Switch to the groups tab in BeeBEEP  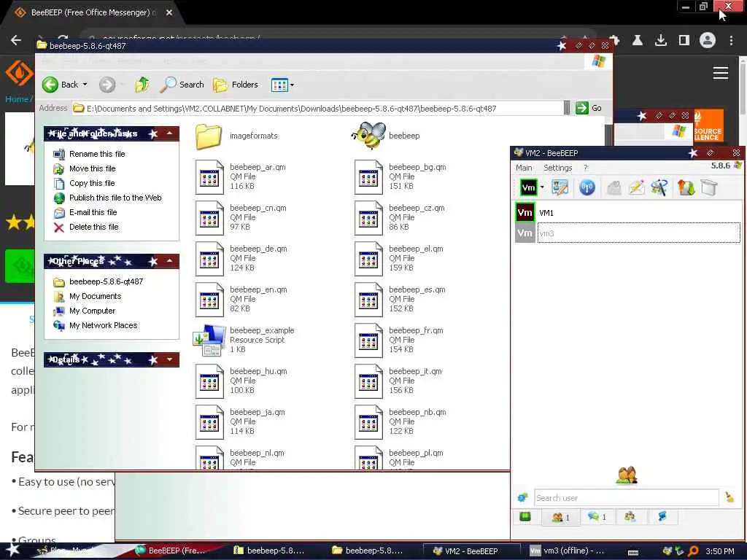630,517
